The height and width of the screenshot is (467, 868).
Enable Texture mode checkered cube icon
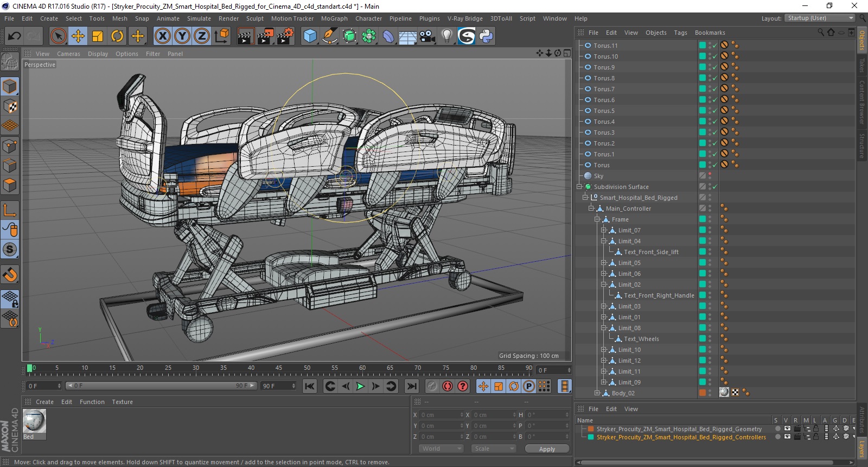(10, 106)
